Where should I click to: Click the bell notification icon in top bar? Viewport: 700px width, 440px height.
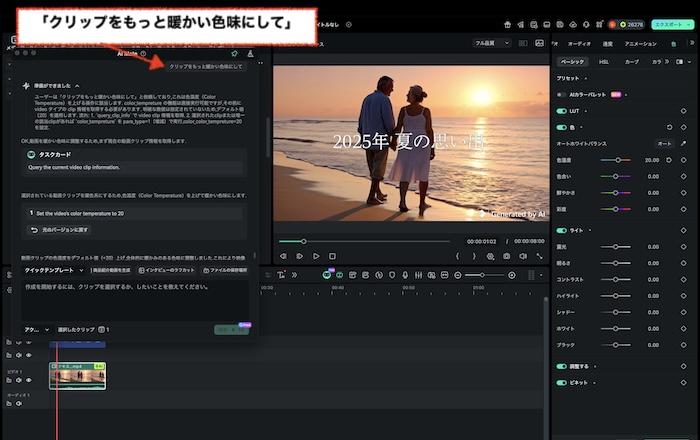586,25
